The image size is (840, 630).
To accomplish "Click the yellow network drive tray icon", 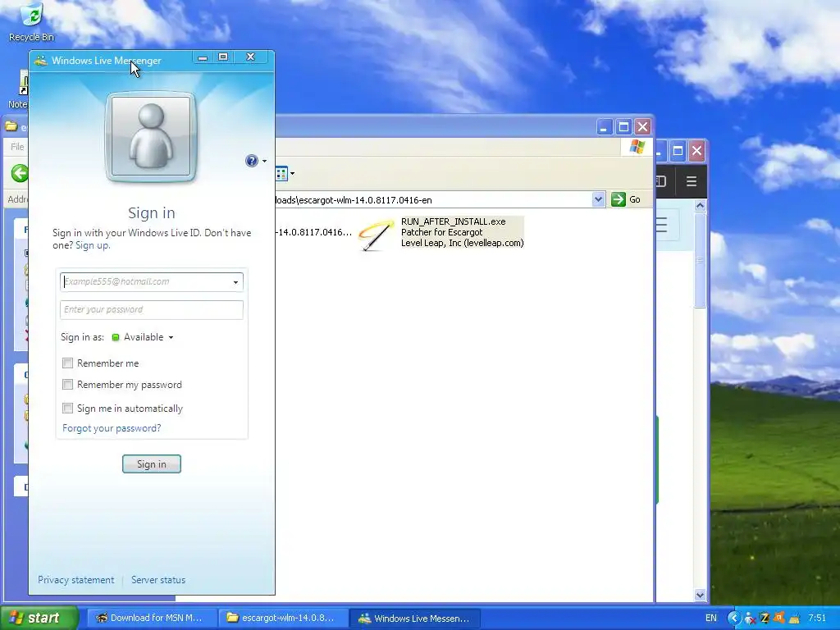I will coord(794,618).
